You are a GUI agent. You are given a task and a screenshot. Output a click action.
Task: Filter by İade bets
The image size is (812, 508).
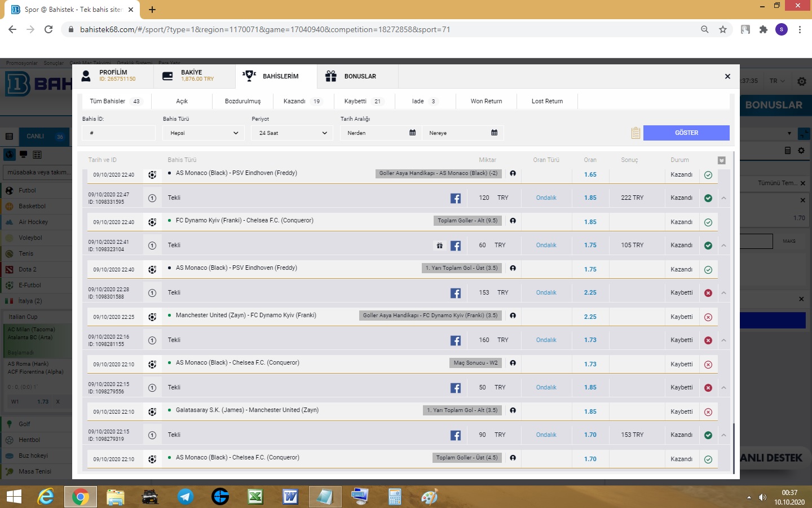click(425, 101)
